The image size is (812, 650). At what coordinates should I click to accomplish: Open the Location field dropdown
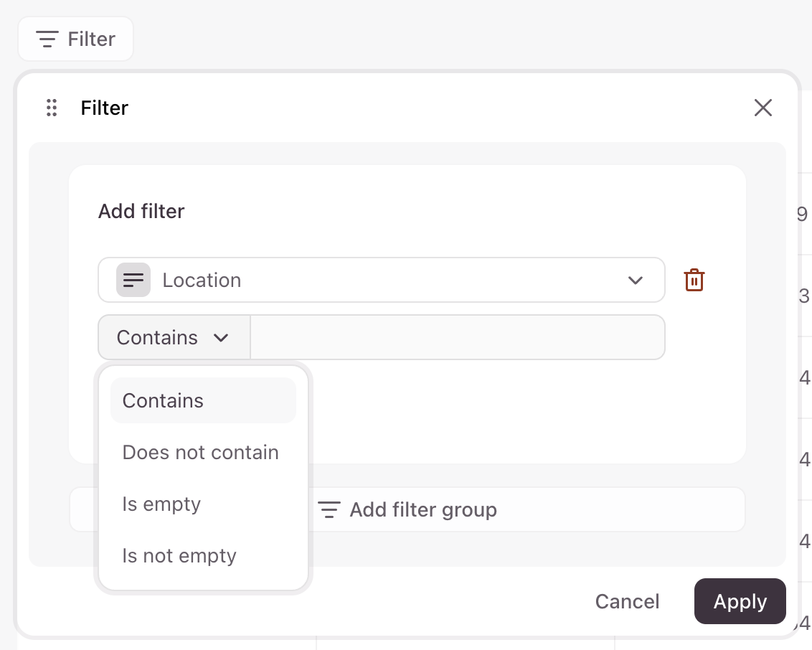pos(380,280)
